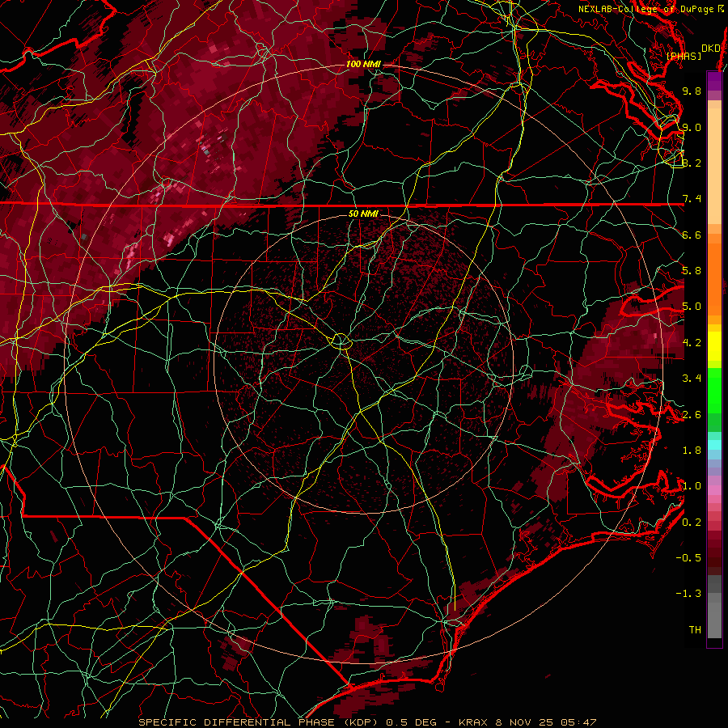Click the 0.5 DEG elevation text
The image size is (728, 728).
tap(412, 722)
